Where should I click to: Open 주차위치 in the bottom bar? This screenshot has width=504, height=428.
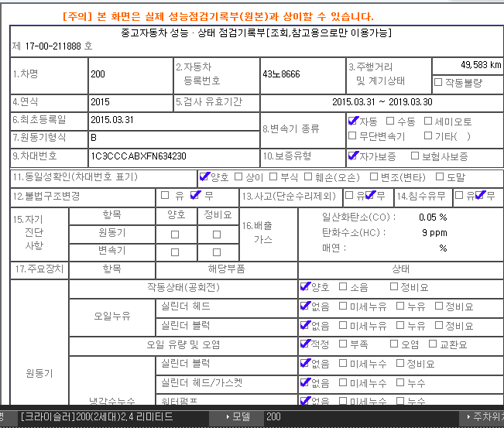pos(482,417)
